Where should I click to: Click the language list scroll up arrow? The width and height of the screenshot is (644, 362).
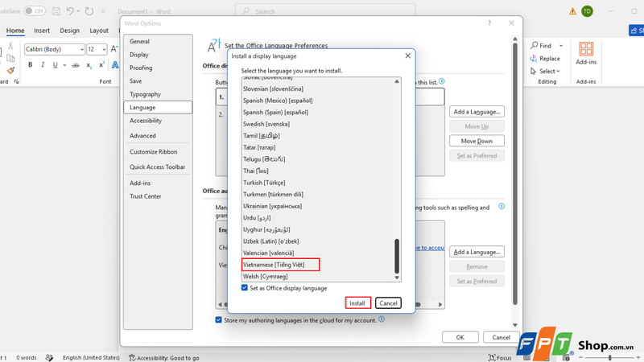coord(397,81)
